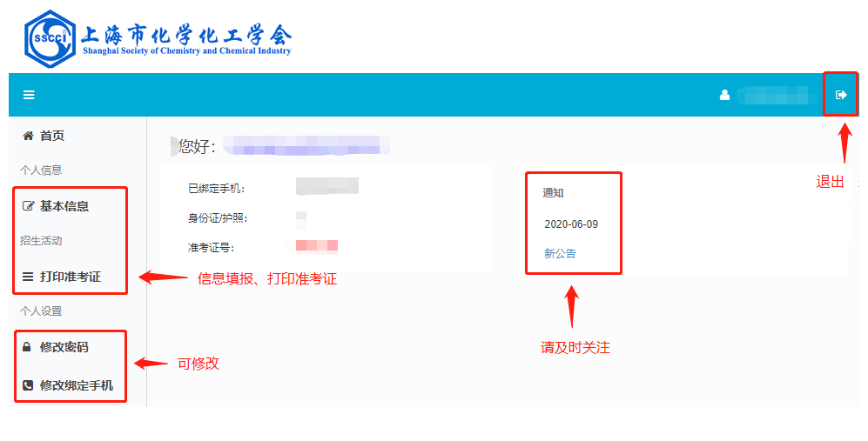Screen dimensions: 868x441
Task: Open the 新公告 notice link
Action: click(x=560, y=253)
